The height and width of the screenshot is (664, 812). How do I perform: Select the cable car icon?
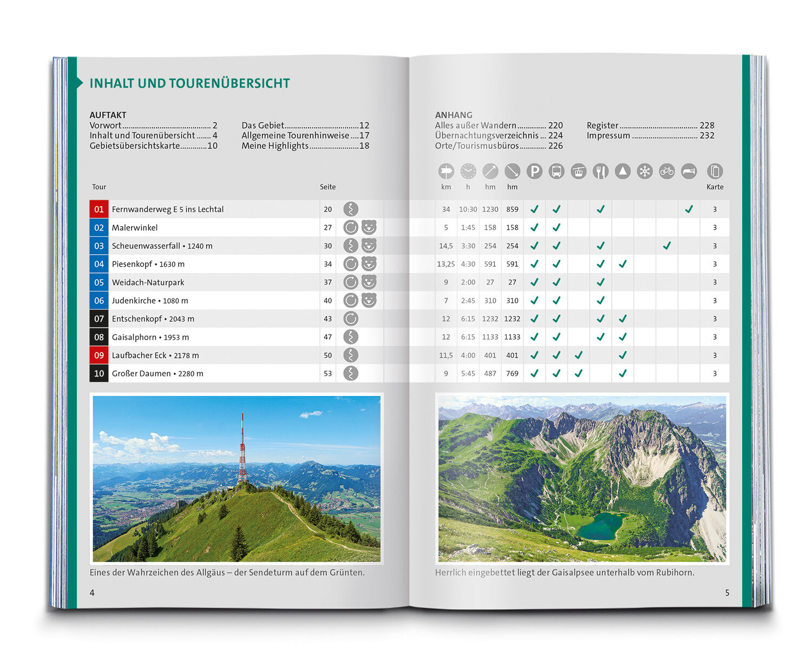pos(578,172)
